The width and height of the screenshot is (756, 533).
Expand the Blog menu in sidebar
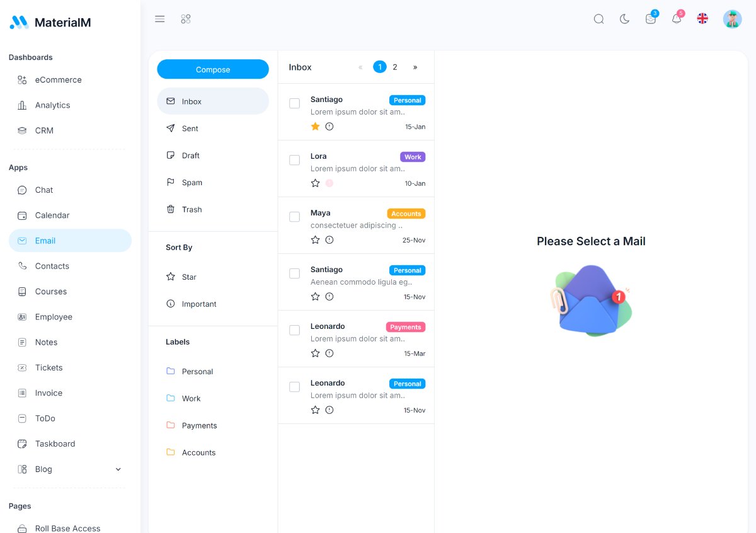coord(118,469)
